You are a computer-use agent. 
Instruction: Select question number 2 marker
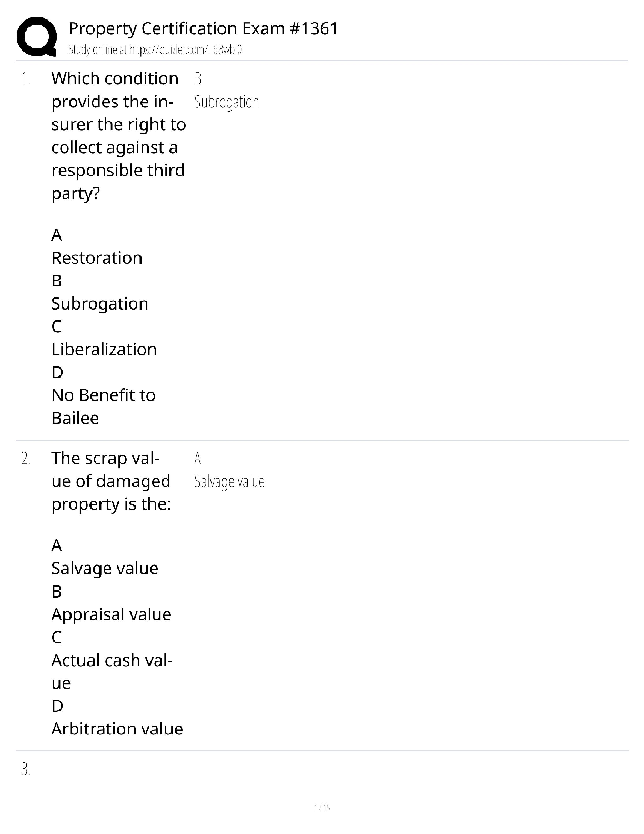(26, 459)
